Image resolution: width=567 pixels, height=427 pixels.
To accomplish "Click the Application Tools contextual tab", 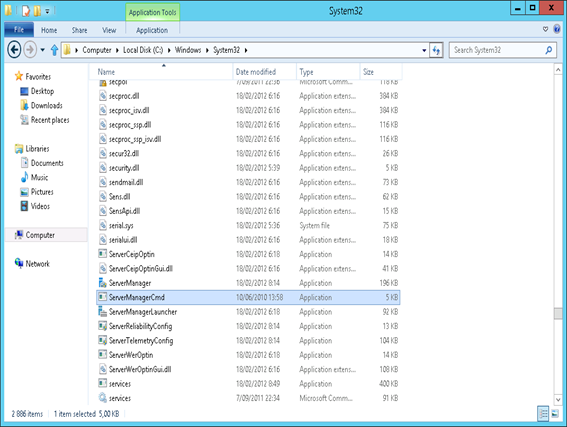I will click(153, 12).
